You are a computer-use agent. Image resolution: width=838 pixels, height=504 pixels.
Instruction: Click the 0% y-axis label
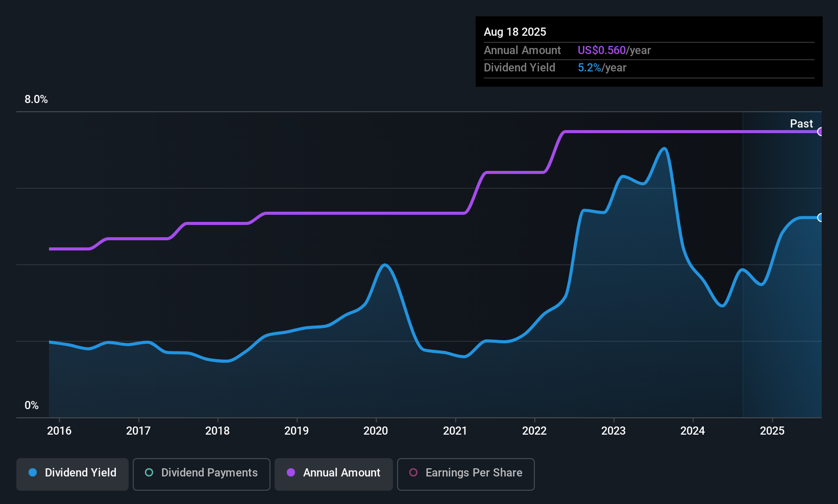click(32, 406)
